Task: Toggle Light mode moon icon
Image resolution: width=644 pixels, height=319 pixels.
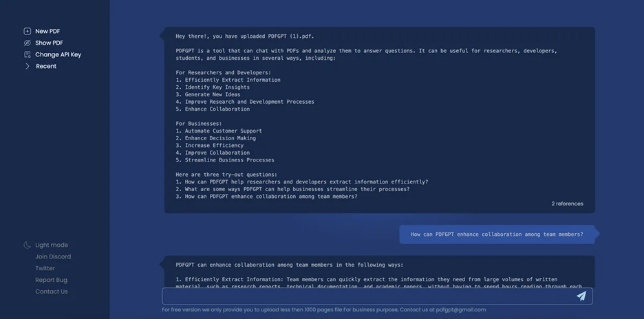Action: point(27,245)
